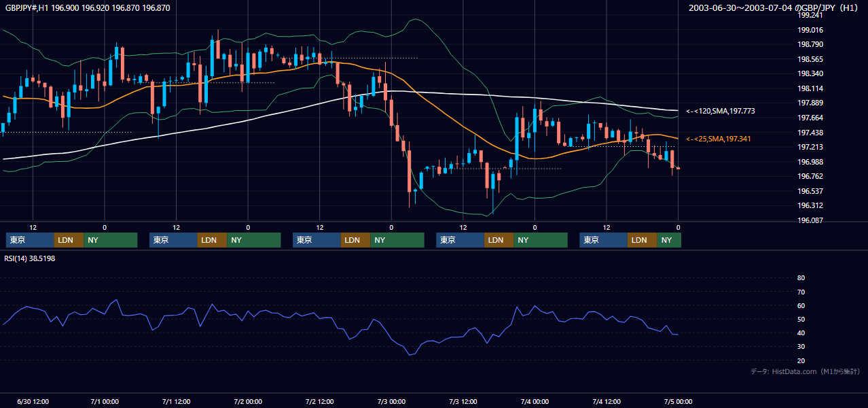Viewport: 868px width, 408px height.
Task: Click the 25 SMA 197.341 label
Action: pyautogui.click(x=719, y=139)
